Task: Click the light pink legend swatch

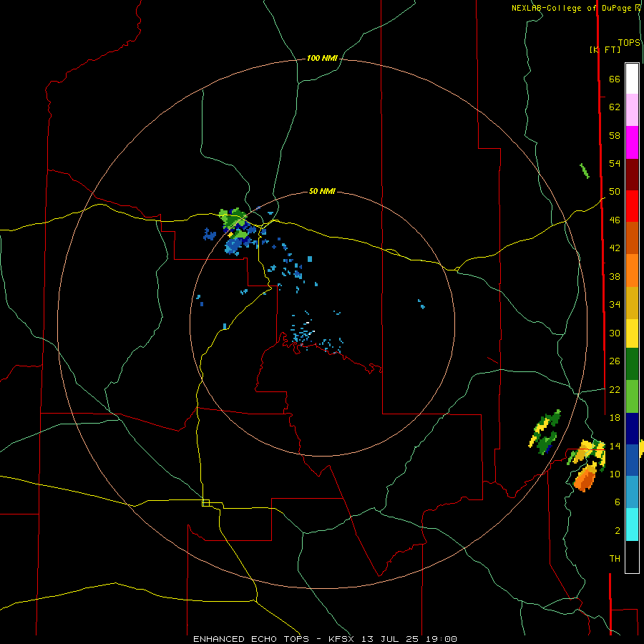Action: [x=632, y=109]
